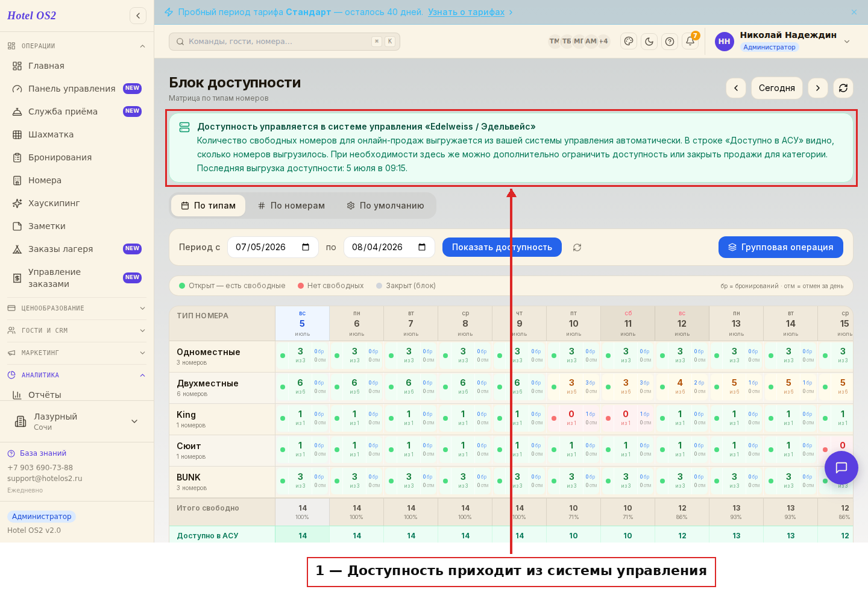Open Хаускипинг section
The image size is (868, 601).
[77, 203]
